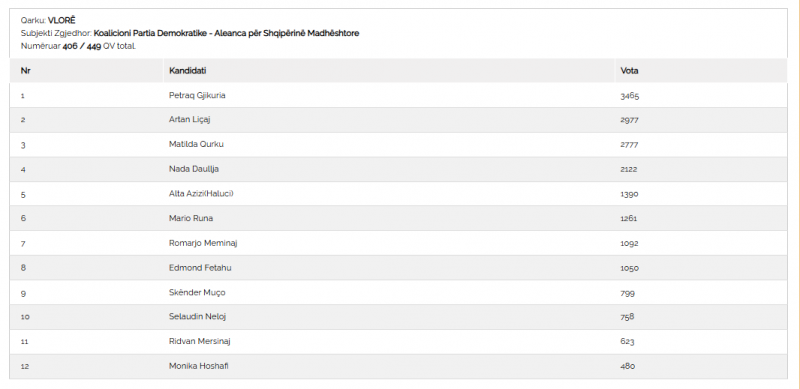Select candidate Mario Runa
Viewport: 800px width, 389px height.
[x=191, y=218]
